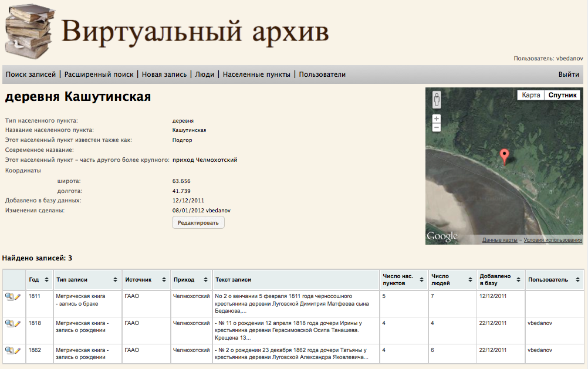Sort by Добавлено в базу arrows
The image size is (588, 369).
click(x=519, y=280)
